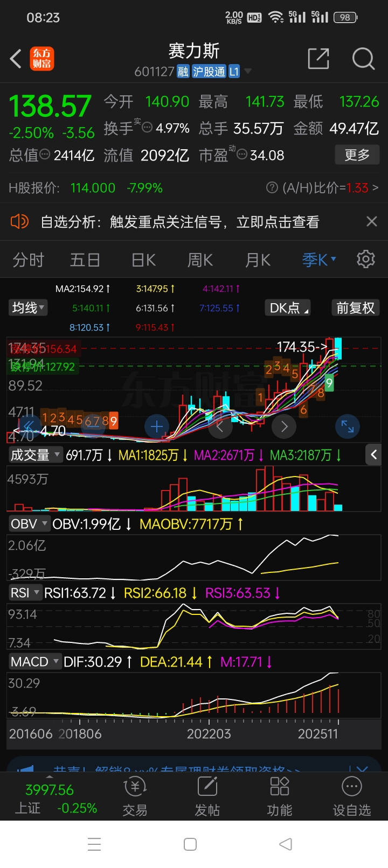Image resolution: width=388 pixels, height=868 pixels.
Task: Open the 发帖 post composer
Action: (207, 797)
